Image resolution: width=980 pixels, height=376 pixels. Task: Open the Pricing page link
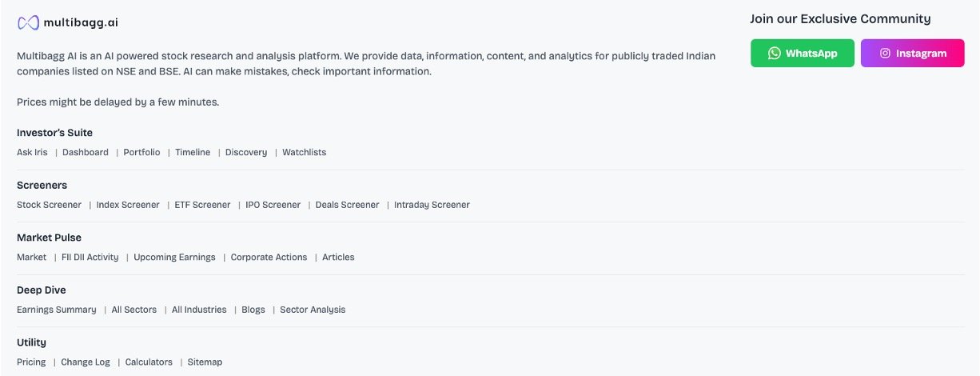pos(31,362)
